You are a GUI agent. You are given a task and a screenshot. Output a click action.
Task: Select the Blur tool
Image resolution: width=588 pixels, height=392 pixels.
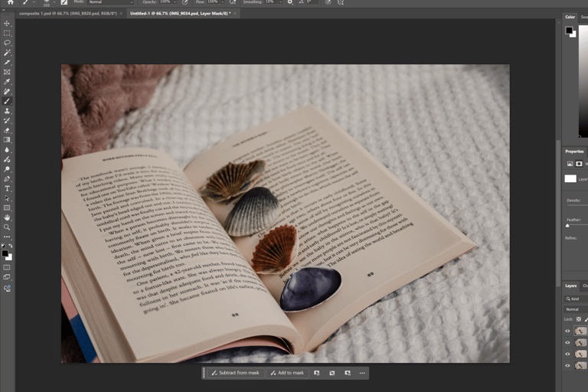click(x=7, y=149)
